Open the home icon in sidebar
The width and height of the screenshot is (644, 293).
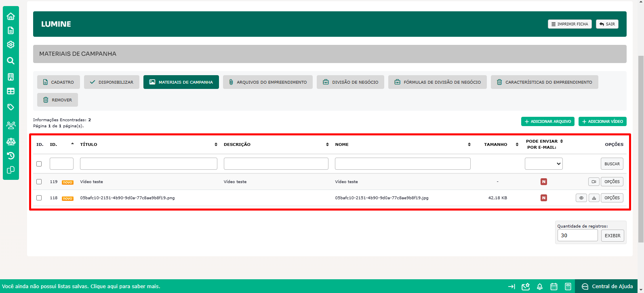pos(11,16)
